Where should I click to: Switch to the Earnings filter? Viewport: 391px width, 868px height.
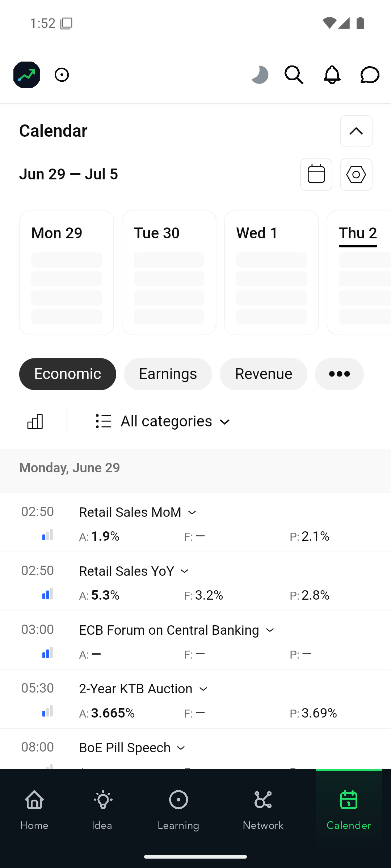pos(168,374)
